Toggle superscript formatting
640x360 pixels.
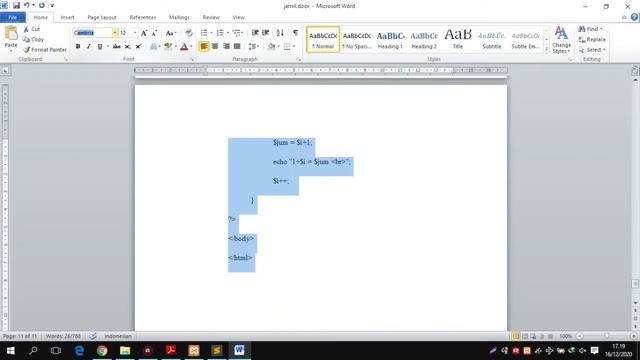pyautogui.click(x=138, y=47)
